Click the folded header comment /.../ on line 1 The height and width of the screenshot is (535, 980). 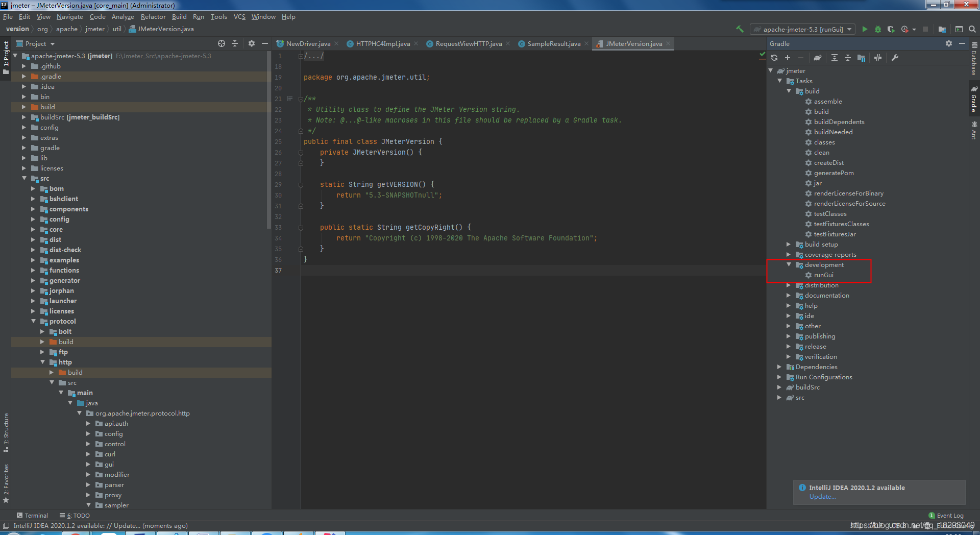coord(313,56)
